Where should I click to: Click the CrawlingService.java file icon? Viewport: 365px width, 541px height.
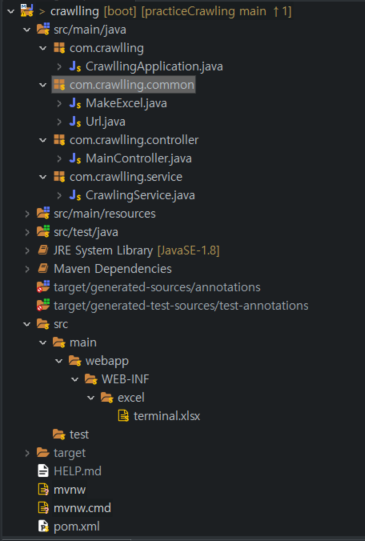(x=75, y=195)
